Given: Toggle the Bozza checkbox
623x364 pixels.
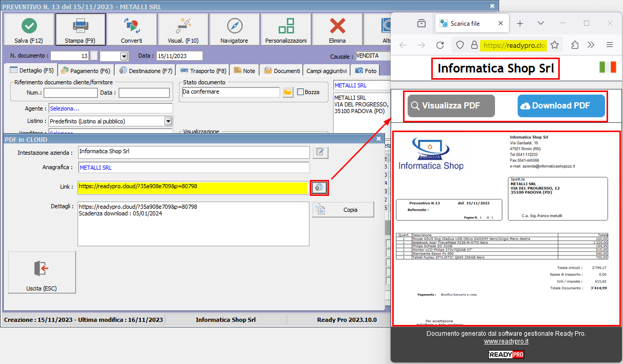Looking at the screenshot, I should click(x=301, y=92).
